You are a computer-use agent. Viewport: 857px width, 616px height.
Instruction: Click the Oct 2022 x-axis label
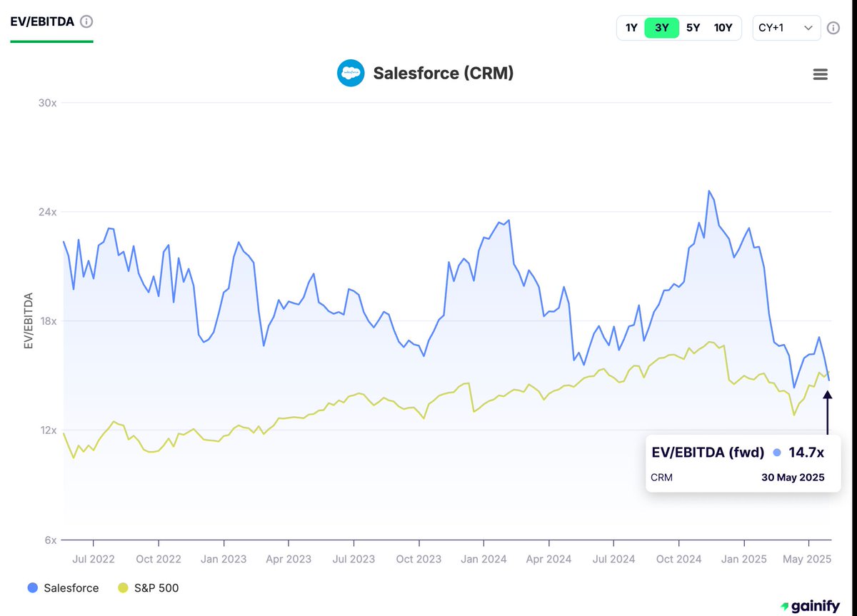(159, 559)
